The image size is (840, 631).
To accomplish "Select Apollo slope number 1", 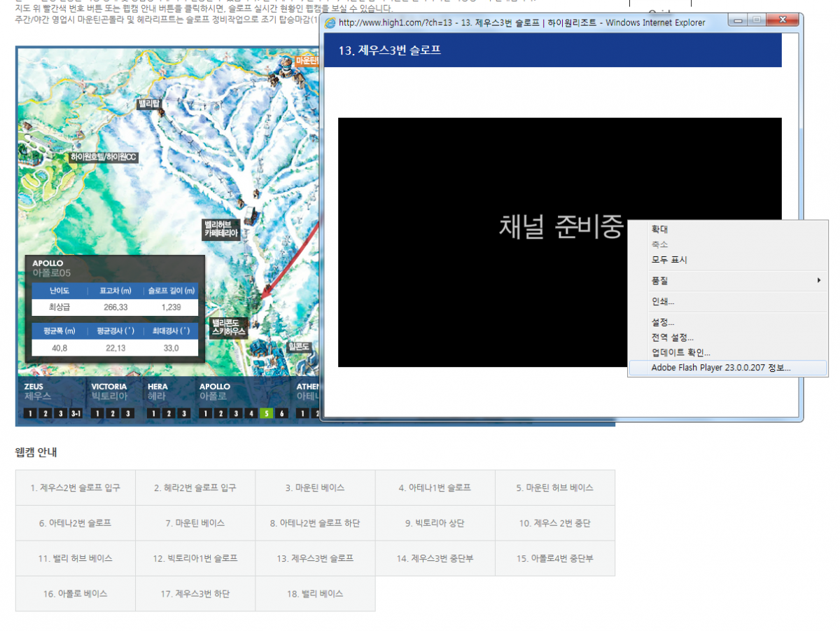I will tap(205, 413).
